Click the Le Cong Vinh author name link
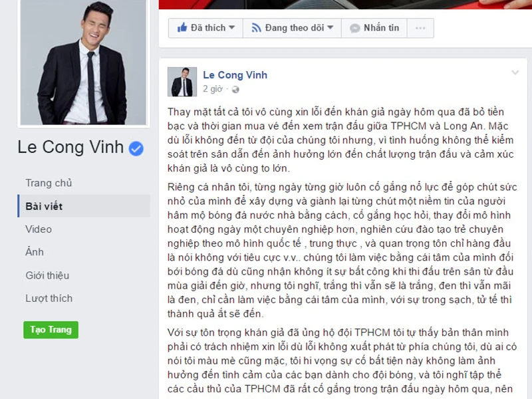 point(235,75)
